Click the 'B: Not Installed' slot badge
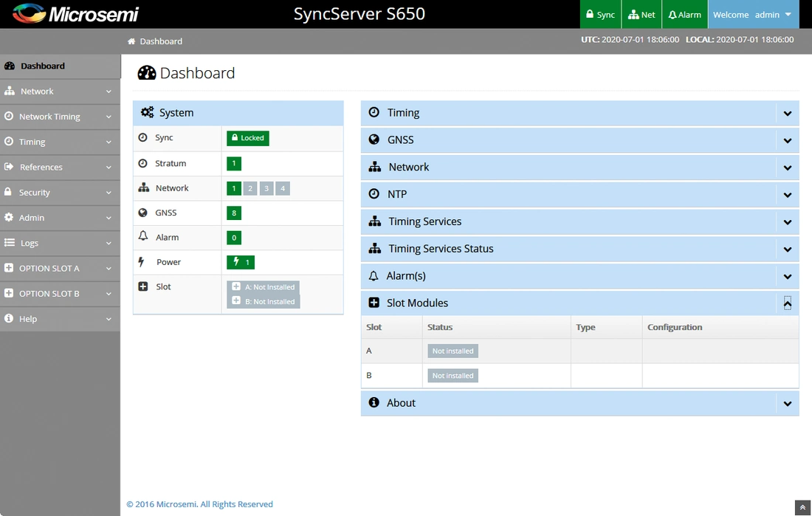The height and width of the screenshot is (516, 812). pyautogui.click(x=263, y=301)
